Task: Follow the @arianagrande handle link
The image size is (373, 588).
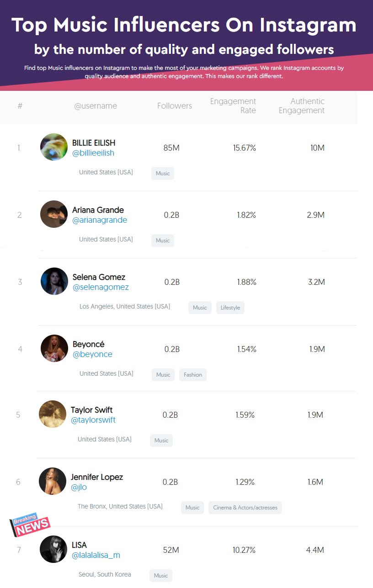Action: click(100, 220)
